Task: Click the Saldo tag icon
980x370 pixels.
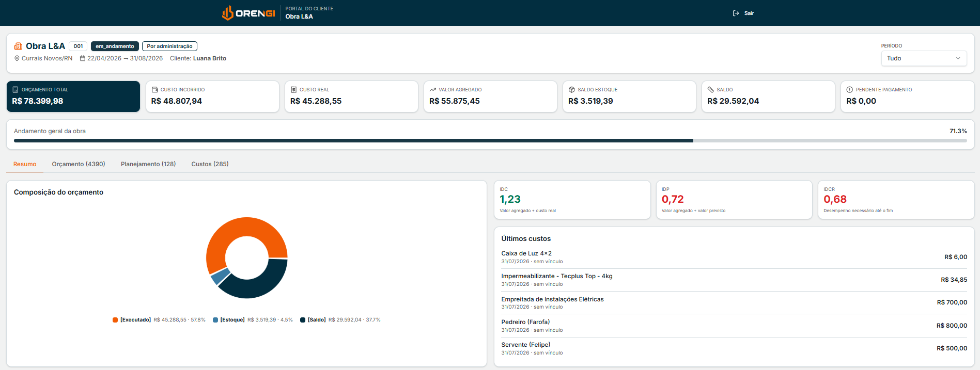Action: (711, 89)
